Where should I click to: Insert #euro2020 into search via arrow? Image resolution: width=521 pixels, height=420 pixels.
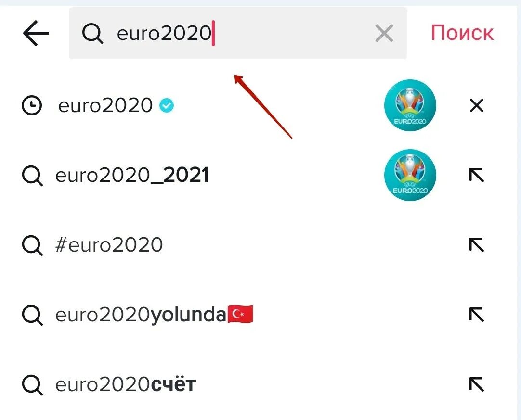pos(477,245)
